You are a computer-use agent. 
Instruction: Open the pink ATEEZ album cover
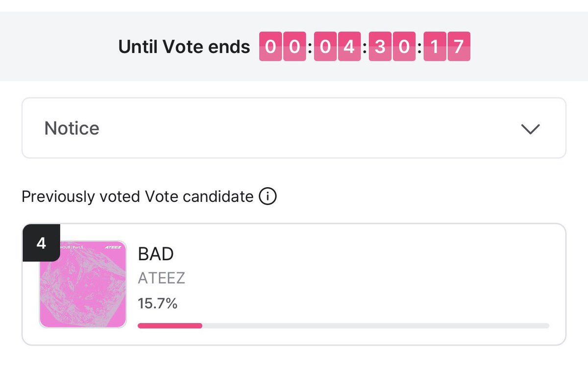83,284
